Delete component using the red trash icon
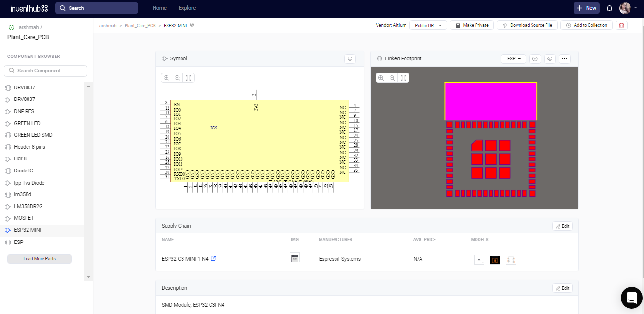The height and width of the screenshot is (314, 644). tap(621, 25)
